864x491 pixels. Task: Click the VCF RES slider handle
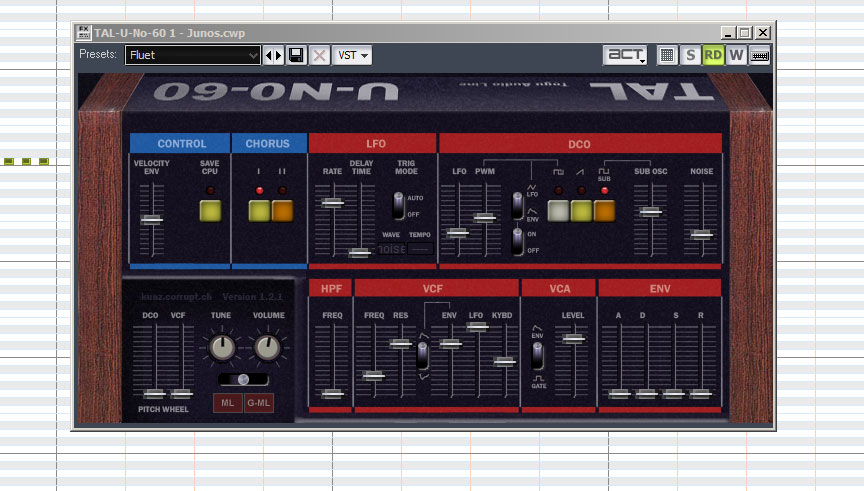pyautogui.click(x=401, y=344)
